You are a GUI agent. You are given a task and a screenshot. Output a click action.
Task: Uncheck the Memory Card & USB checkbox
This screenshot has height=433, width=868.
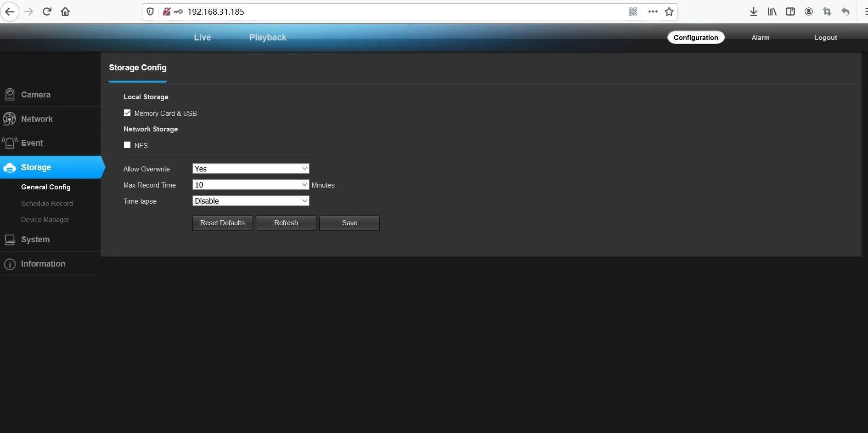pos(127,113)
